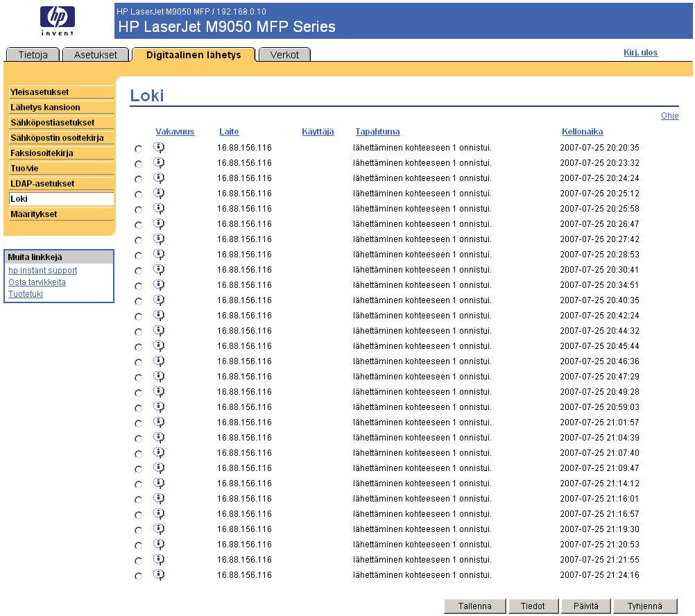Click severity info icon for 21:09:47 entry

(159, 468)
